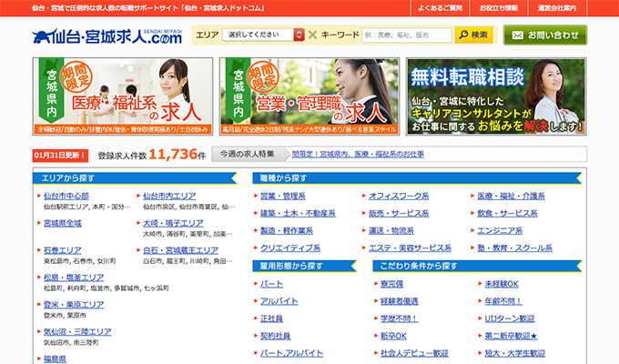Open よくあるご質問 in top menu
Viewport: 619px width, 364px height.
coord(440,8)
